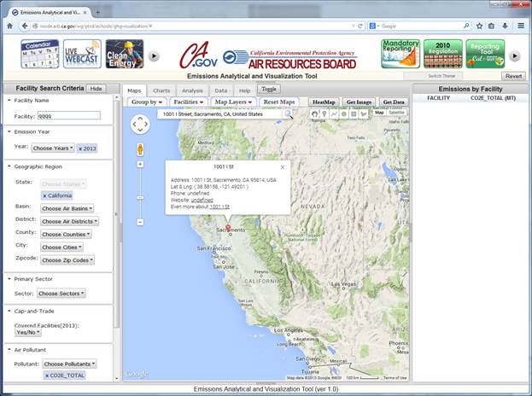Open the Analysis tab
The height and width of the screenshot is (396, 532).
pyautogui.click(x=192, y=90)
